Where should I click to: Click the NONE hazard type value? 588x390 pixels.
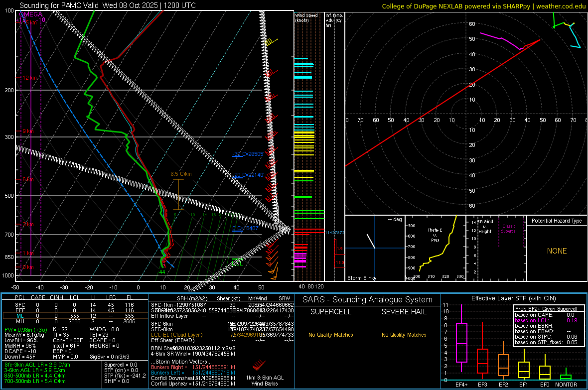[557, 251]
